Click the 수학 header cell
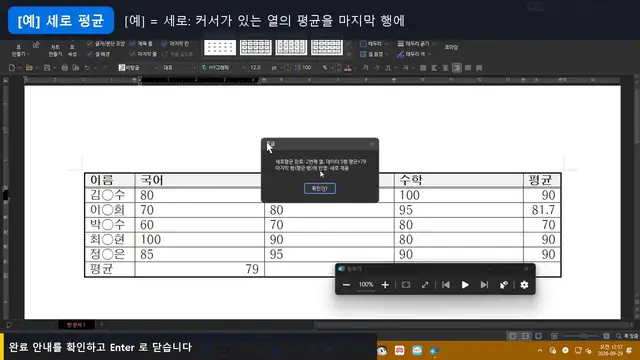 click(459, 180)
